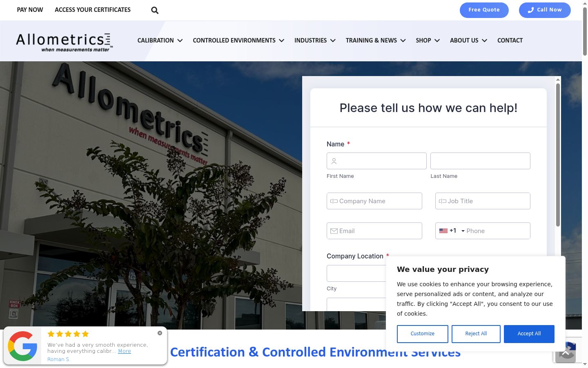Close the Google review popup

point(160,333)
